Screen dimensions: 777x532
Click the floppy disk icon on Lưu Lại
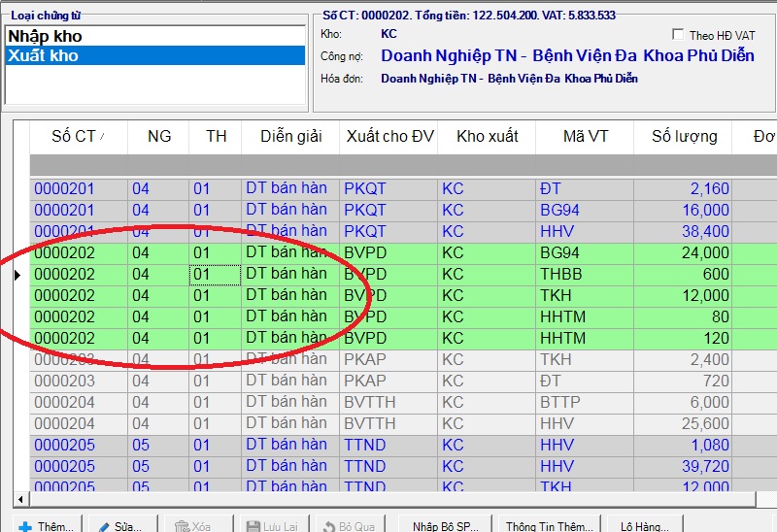point(253,526)
